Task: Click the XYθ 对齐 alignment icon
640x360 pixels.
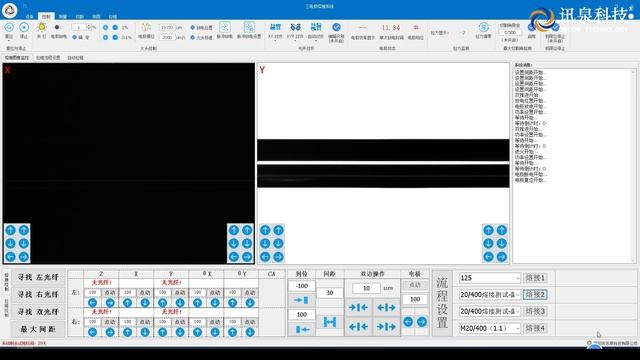Action: [295, 27]
